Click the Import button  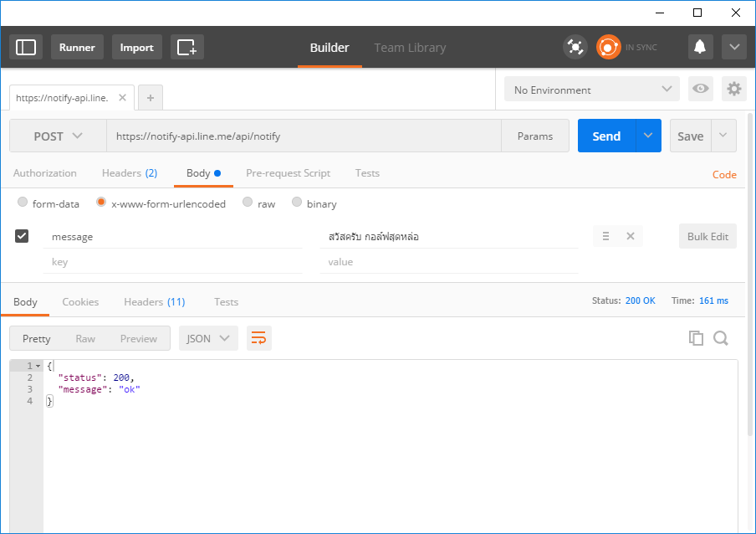point(136,47)
